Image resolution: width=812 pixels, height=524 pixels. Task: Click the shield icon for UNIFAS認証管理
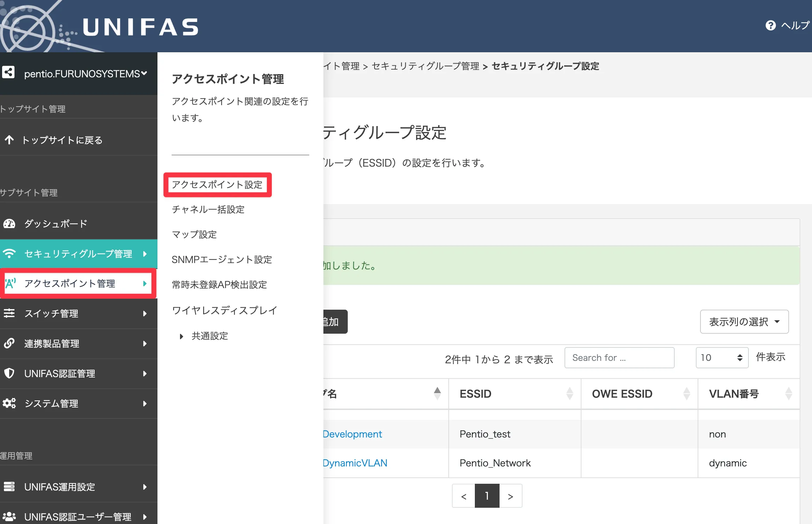click(9, 374)
